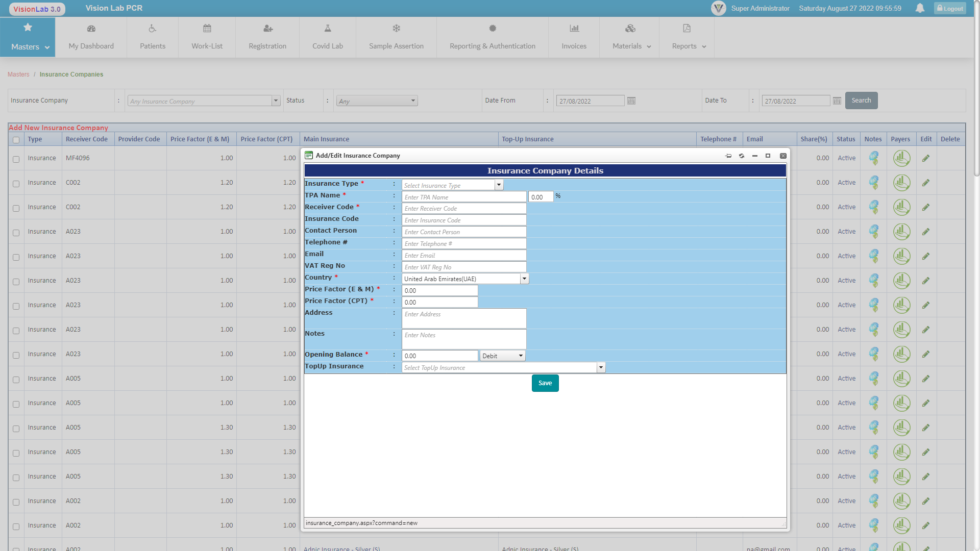Check the select-all checkbox in the table header
980x551 pixels.
tap(16, 140)
